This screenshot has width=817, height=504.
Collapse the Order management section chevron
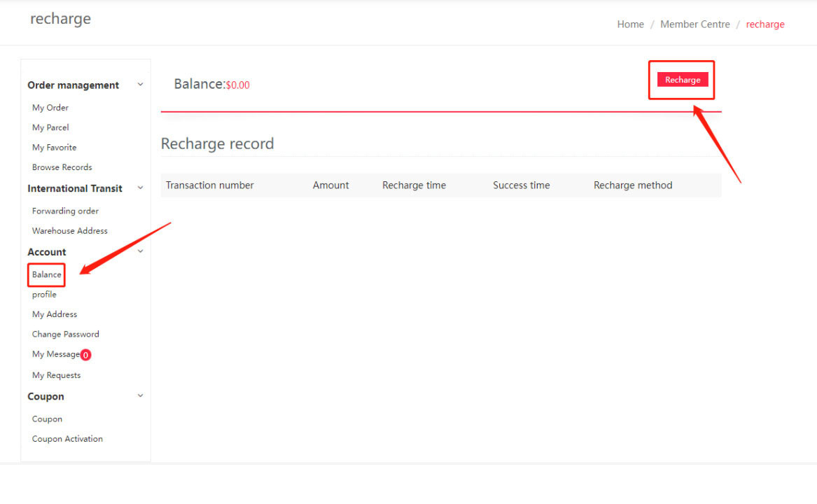(140, 85)
